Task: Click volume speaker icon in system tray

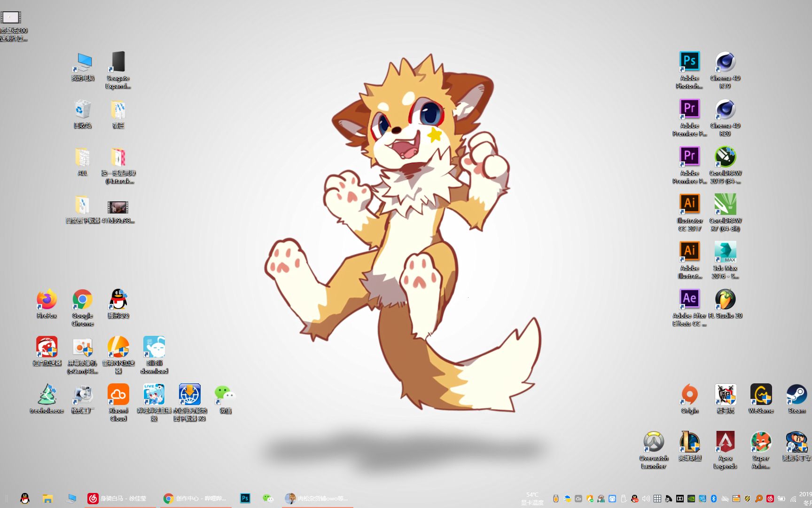Action: 646,499
